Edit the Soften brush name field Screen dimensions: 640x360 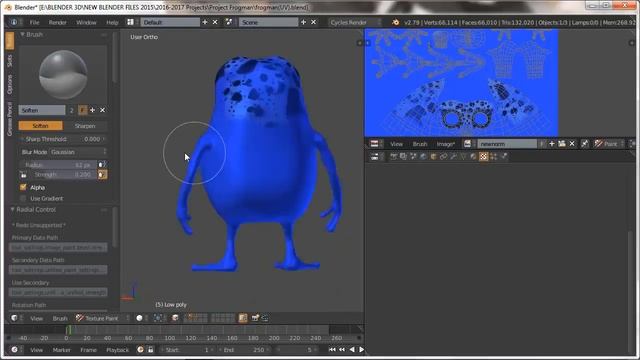point(42,110)
